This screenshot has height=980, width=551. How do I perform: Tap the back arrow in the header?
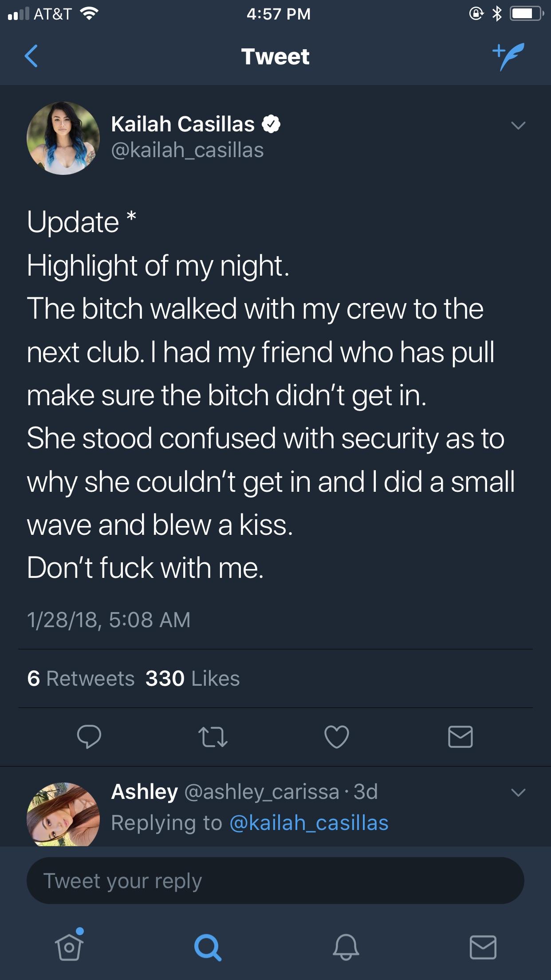(31, 56)
